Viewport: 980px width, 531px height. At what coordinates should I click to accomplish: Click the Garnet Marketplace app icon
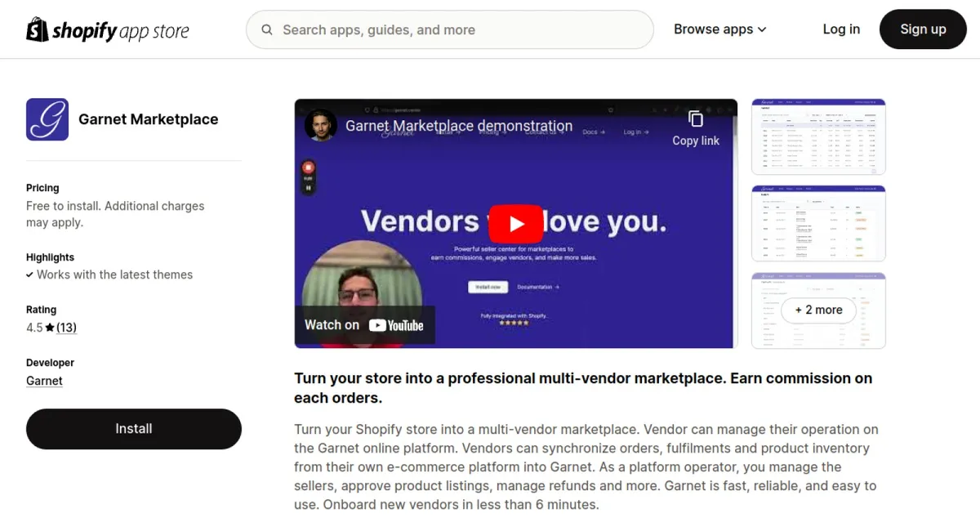pyautogui.click(x=47, y=119)
